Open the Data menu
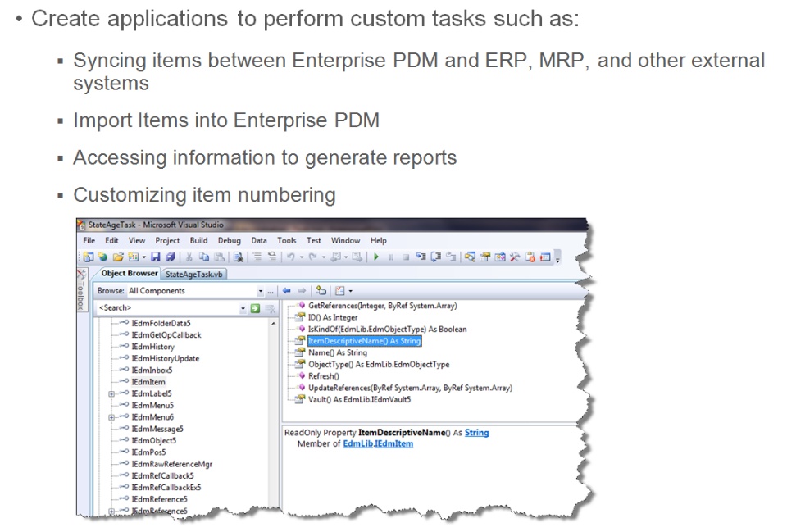 259,240
